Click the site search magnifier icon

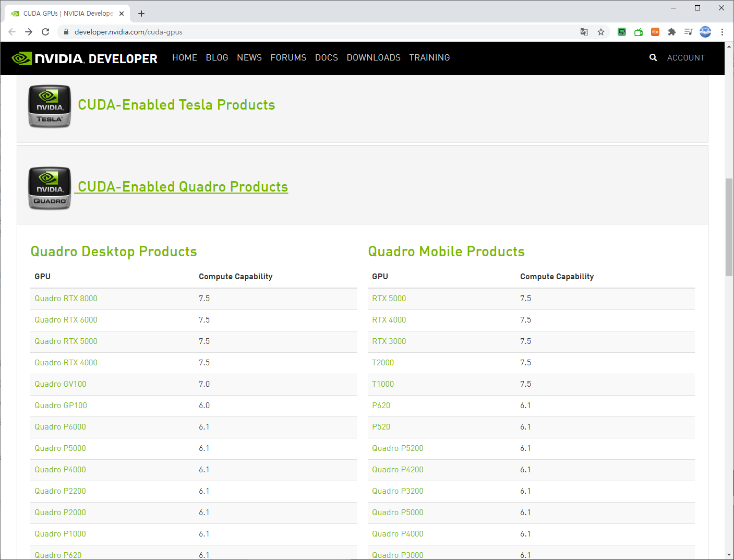[x=653, y=57]
